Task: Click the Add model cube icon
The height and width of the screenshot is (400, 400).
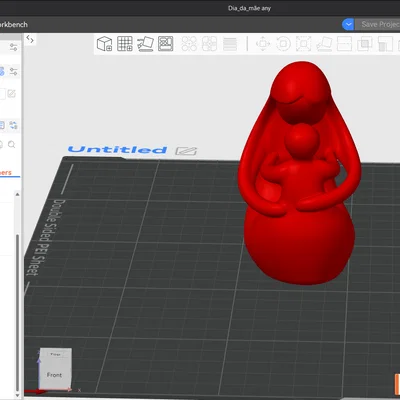Action: 104,44
